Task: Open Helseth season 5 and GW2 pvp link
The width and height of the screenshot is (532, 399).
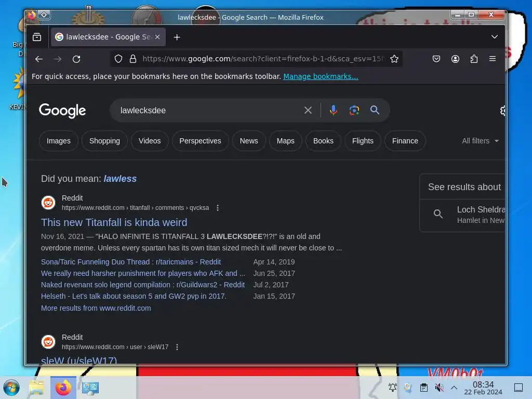Action: click(134, 296)
